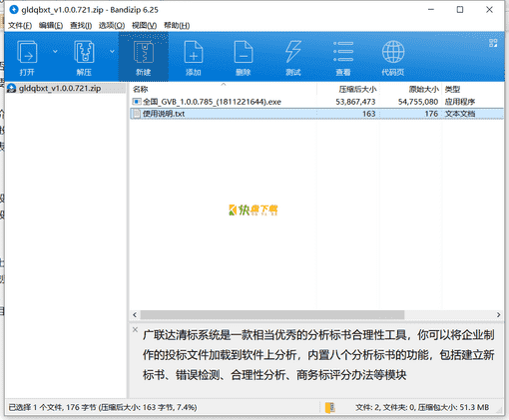The width and height of the screenshot is (509, 420).
Task: Click the 文本文档 type cell
Action: click(x=460, y=114)
